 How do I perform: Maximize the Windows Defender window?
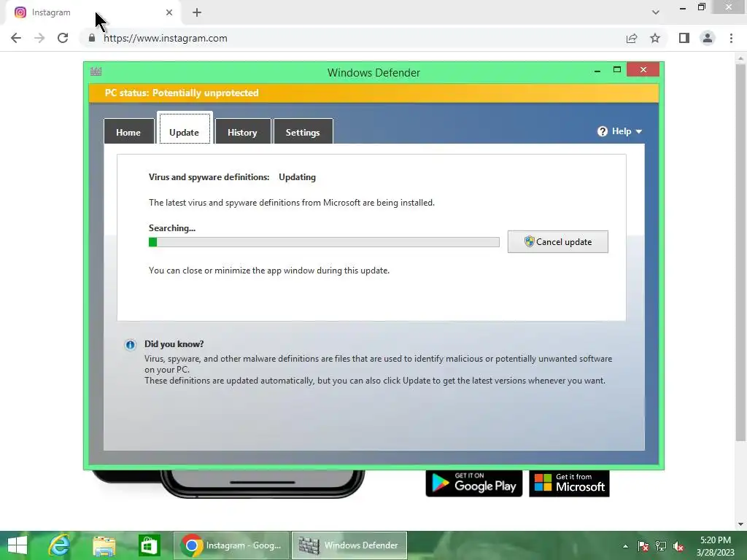617,70
